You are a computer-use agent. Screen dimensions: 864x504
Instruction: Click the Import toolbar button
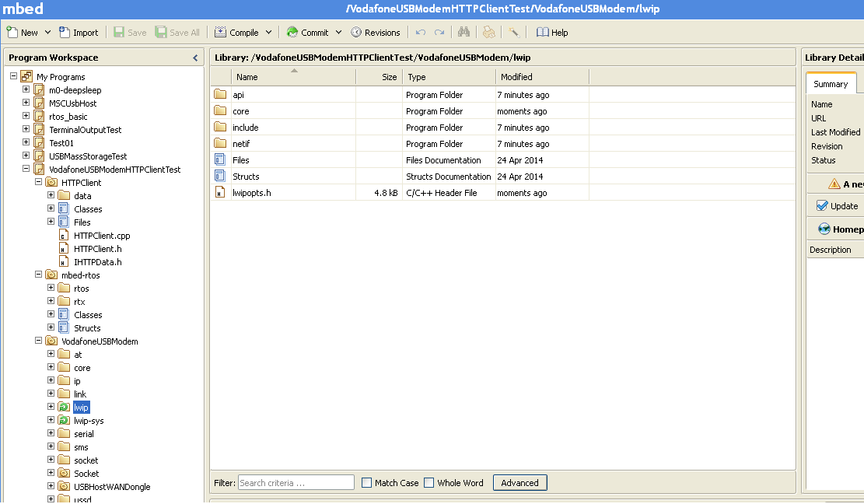tap(79, 33)
